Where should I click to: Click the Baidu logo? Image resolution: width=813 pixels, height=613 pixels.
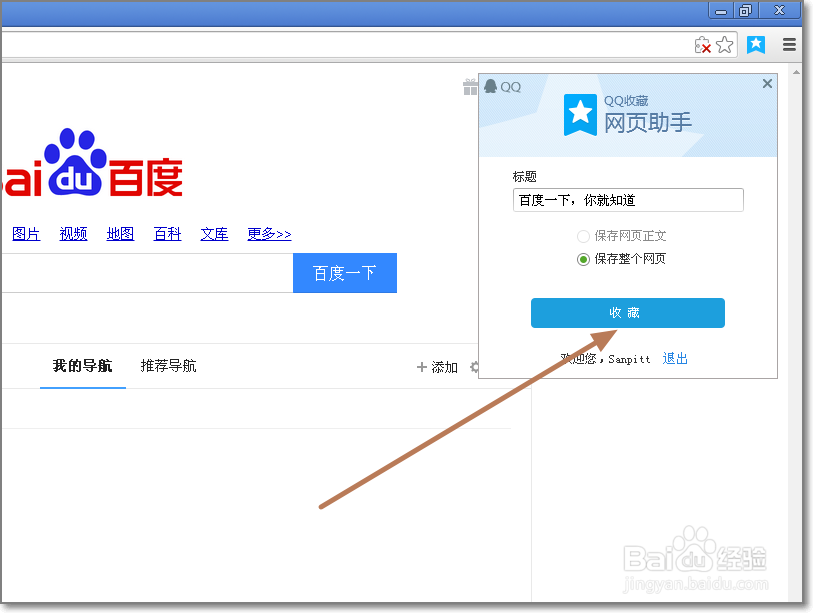pos(92,164)
